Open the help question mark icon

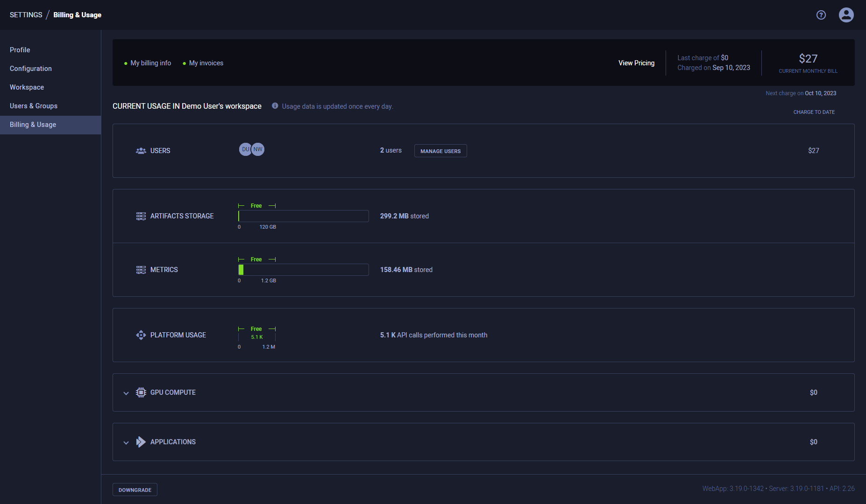(x=821, y=15)
